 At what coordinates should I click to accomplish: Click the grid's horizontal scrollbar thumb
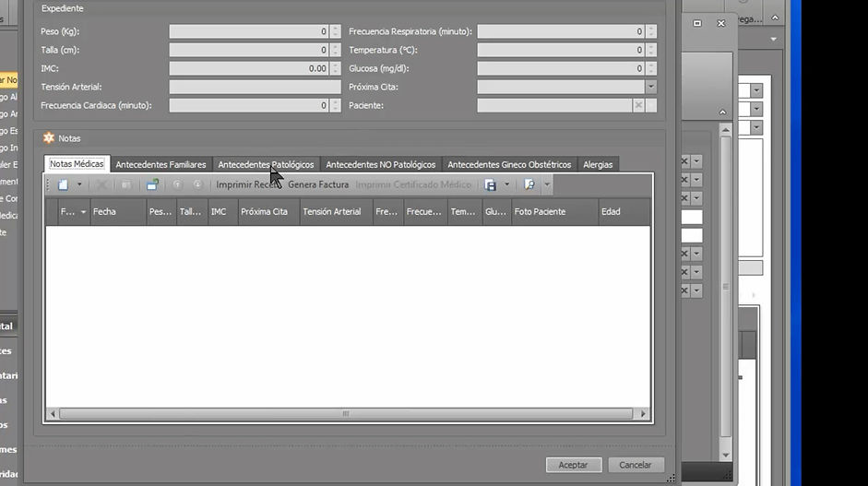[346, 413]
